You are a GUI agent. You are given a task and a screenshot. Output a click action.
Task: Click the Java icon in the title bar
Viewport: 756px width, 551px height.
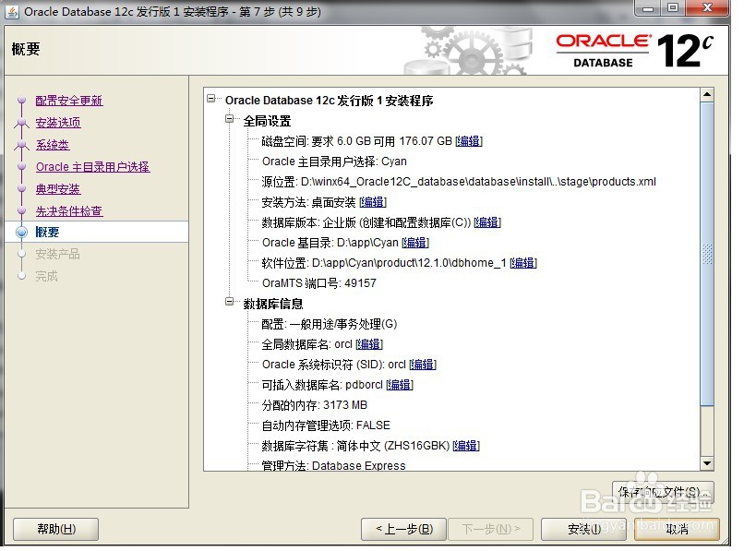pos(13,12)
